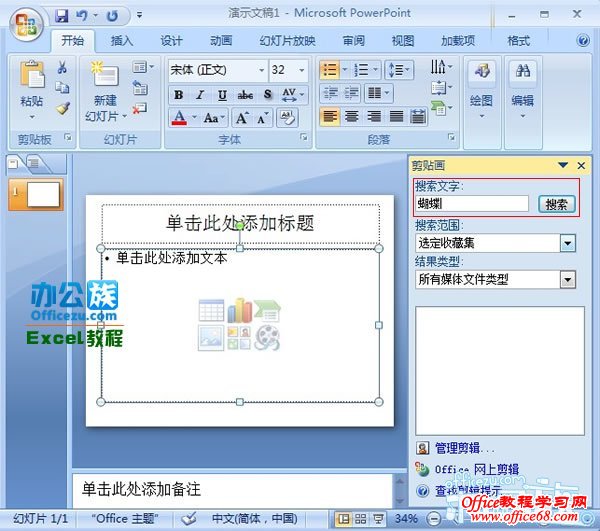The image size is (600, 531).
Task: Open the clip art pane options triangle
Action: (562, 165)
